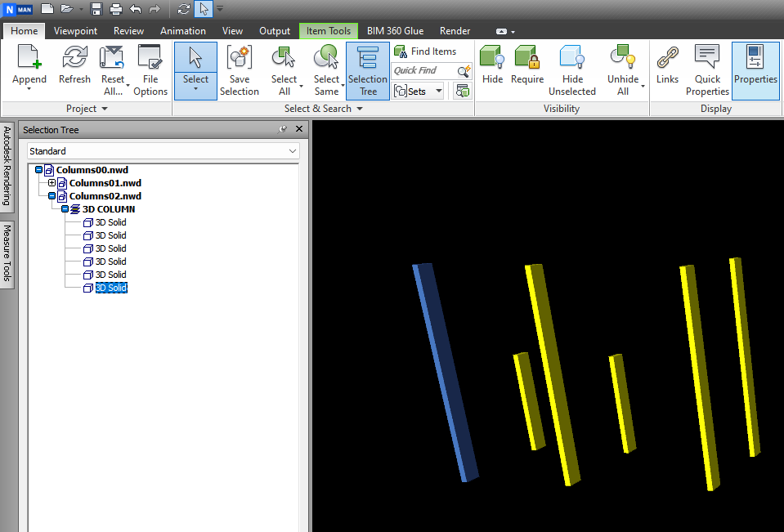Click the Print icon in quick access toolbar
The width and height of the screenshot is (784, 532).
115,8
